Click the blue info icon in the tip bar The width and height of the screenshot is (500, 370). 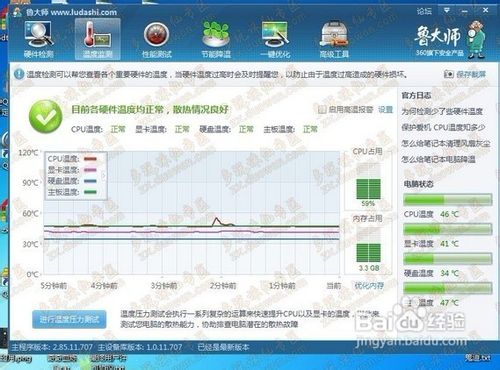click(x=19, y=74)
